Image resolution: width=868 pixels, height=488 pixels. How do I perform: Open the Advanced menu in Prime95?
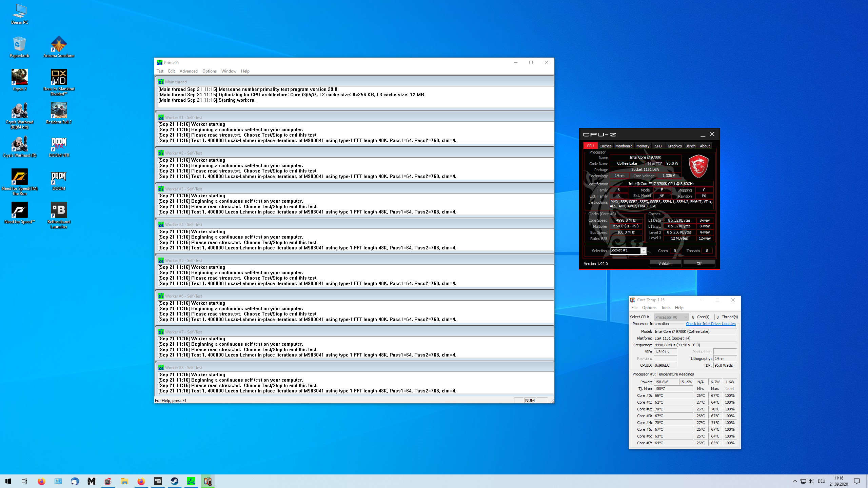[x=189, y=71]
